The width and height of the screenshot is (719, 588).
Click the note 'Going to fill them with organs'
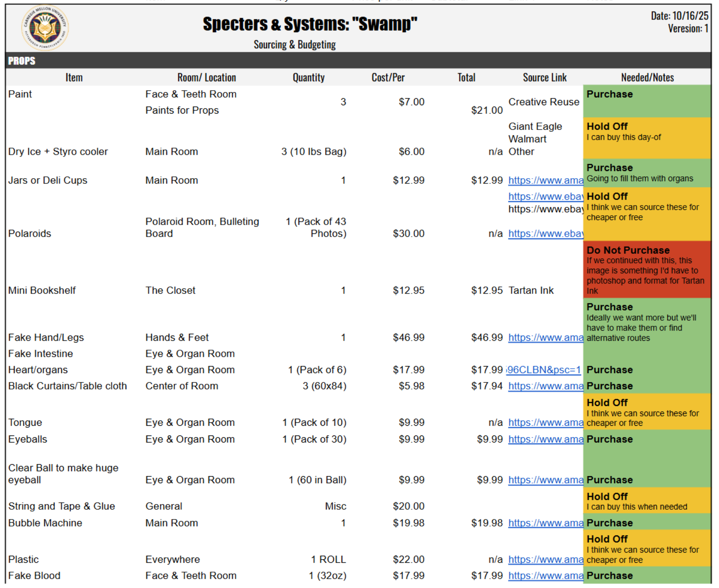click(x=639, y=179)
